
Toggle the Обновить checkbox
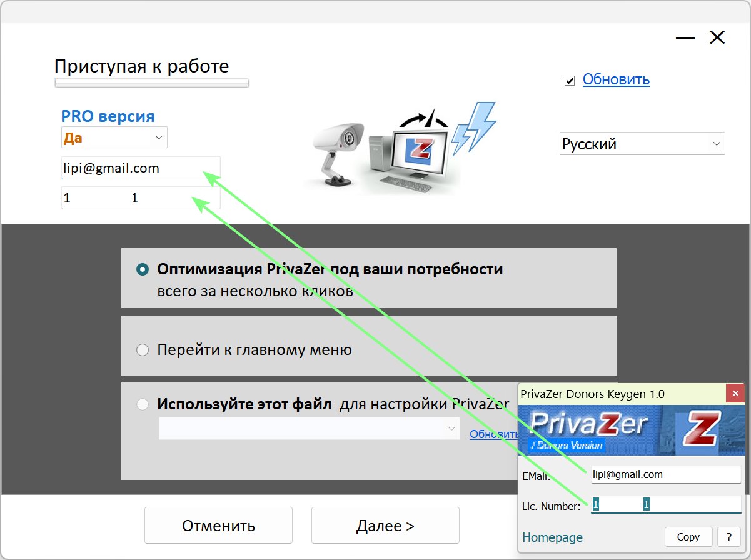570,80
